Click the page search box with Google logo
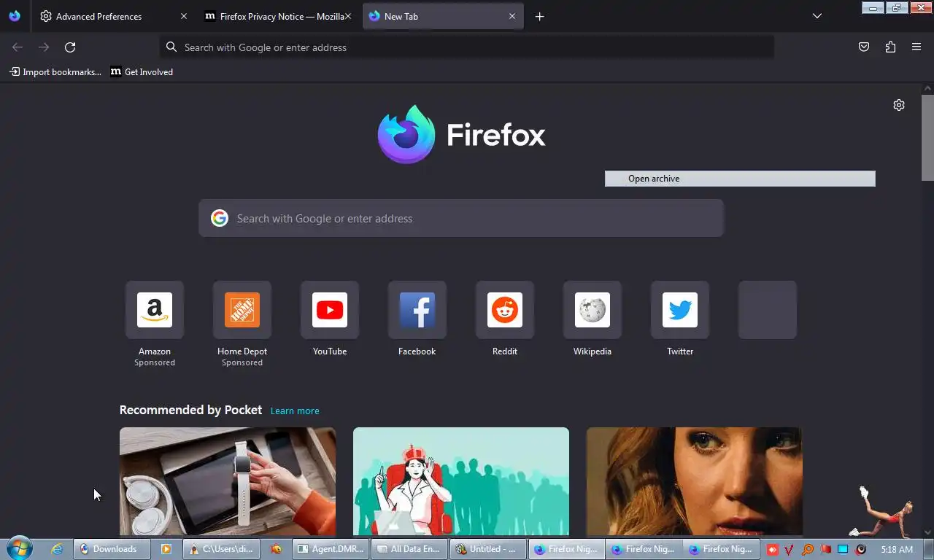The width and height of the screenshot is (934, 560). [x=461, y=218]
